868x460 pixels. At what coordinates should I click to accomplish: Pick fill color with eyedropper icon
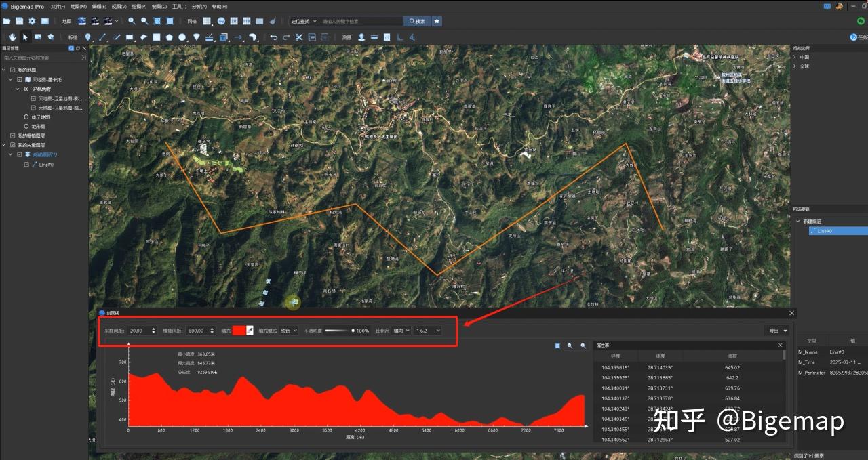[250, 330]
